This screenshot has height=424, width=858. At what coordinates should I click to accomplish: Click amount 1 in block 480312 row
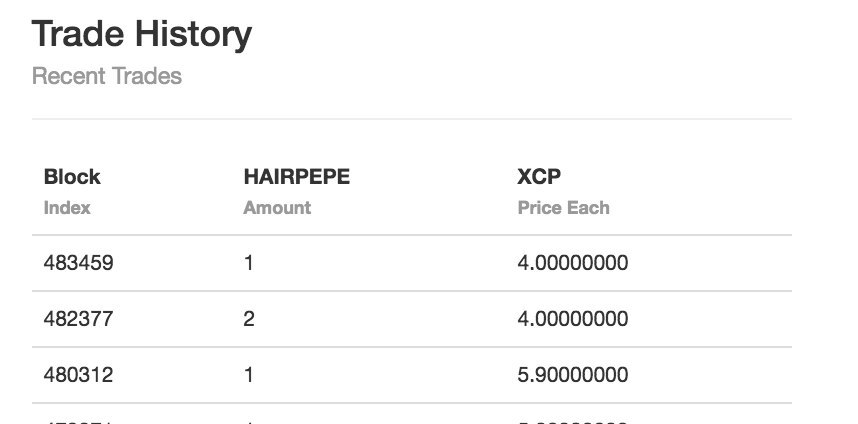(x=249, y=375)
